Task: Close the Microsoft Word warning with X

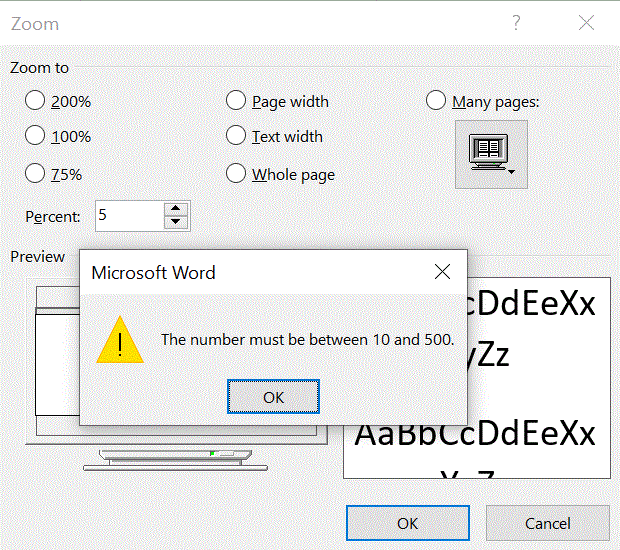Action: 442,272
